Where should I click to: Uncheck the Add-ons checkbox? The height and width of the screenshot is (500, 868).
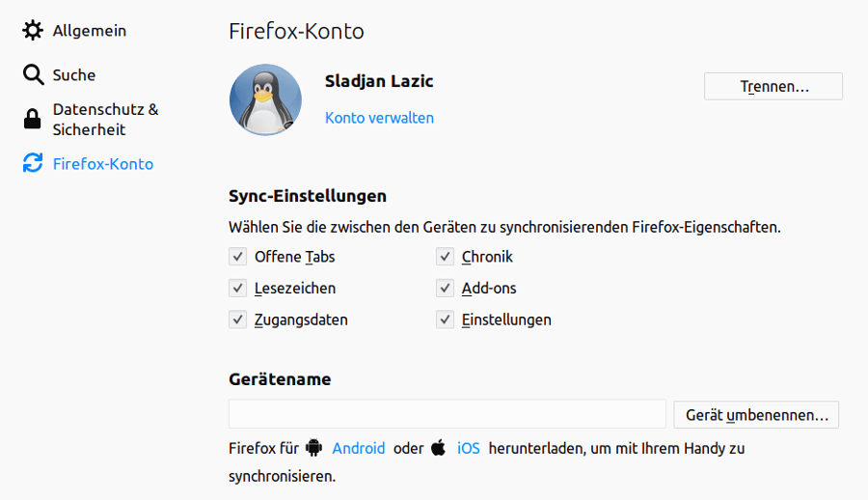pos(445,289)
